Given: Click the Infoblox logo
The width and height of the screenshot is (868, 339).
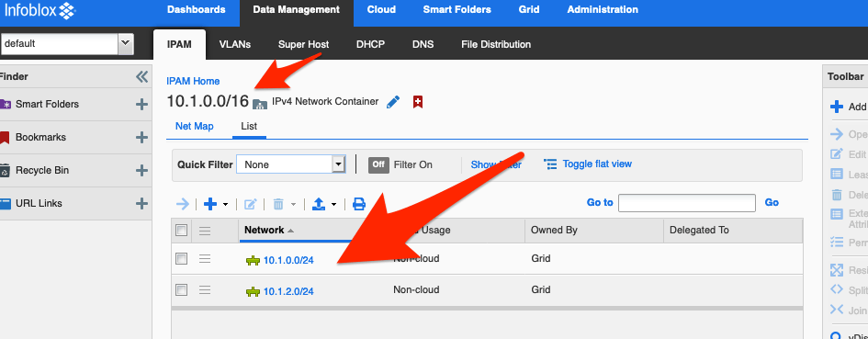Looking at the screenshot, I should coord(39,10).
